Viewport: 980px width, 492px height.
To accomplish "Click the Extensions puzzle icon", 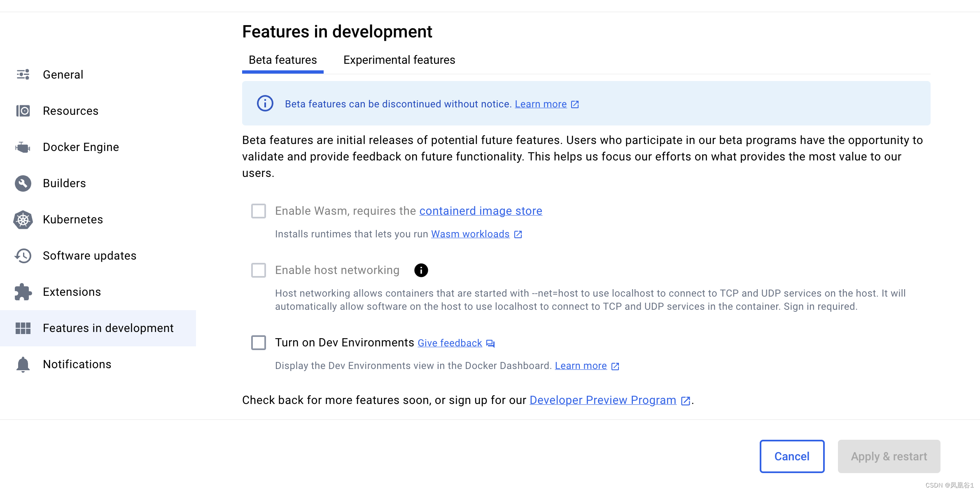I will 23,291.
